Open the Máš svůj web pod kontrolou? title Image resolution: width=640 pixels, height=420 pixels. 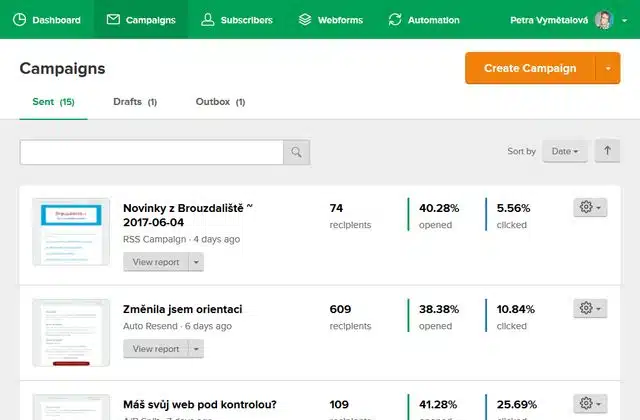coord(200,404)
